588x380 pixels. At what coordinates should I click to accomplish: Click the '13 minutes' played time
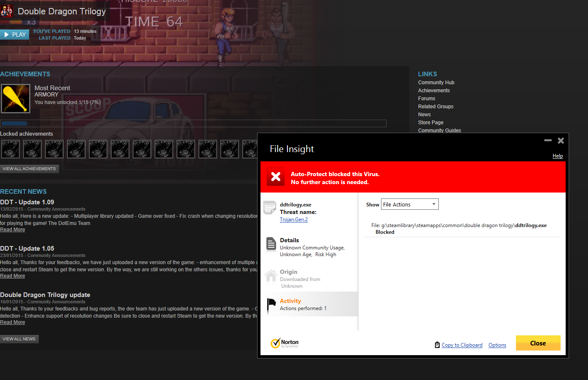click(x=85, y=31)
